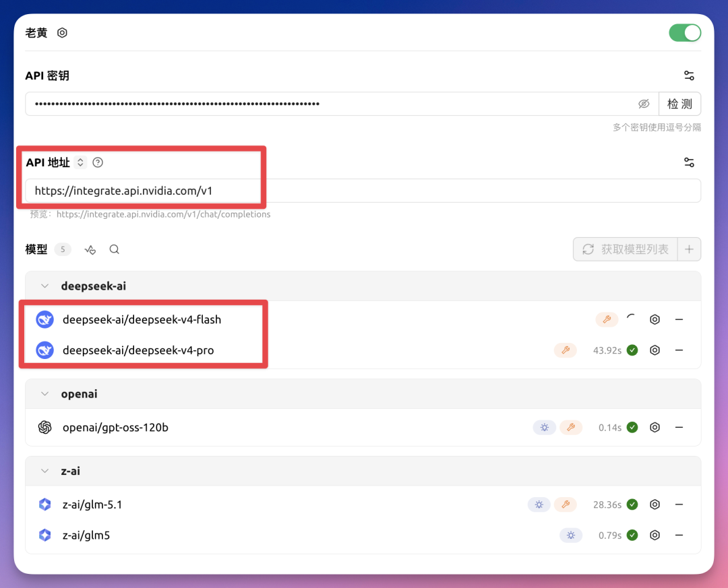The width and height of the screenshot is (728, 588).
Task: Collapse the deepseek-ai group
Action: [x=45, y=286]
